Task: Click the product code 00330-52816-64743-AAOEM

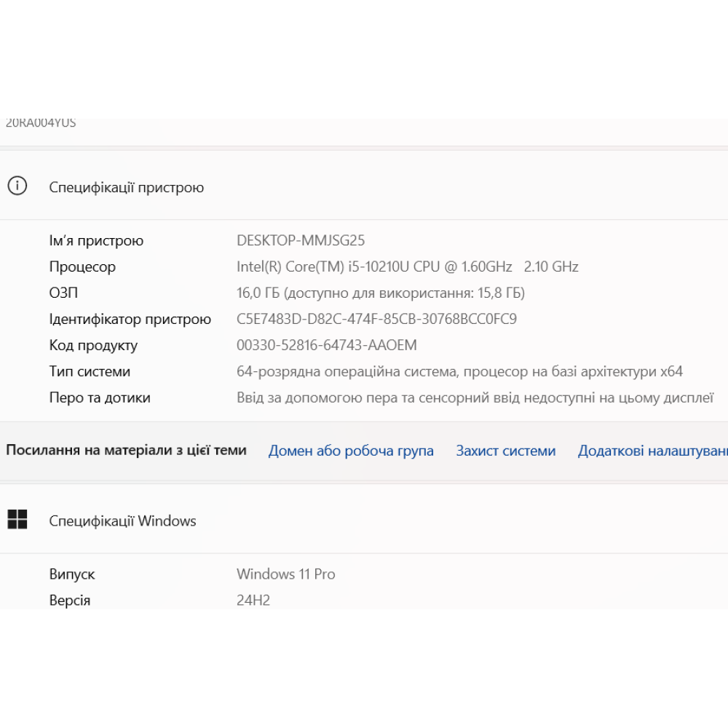Action: 327,345
